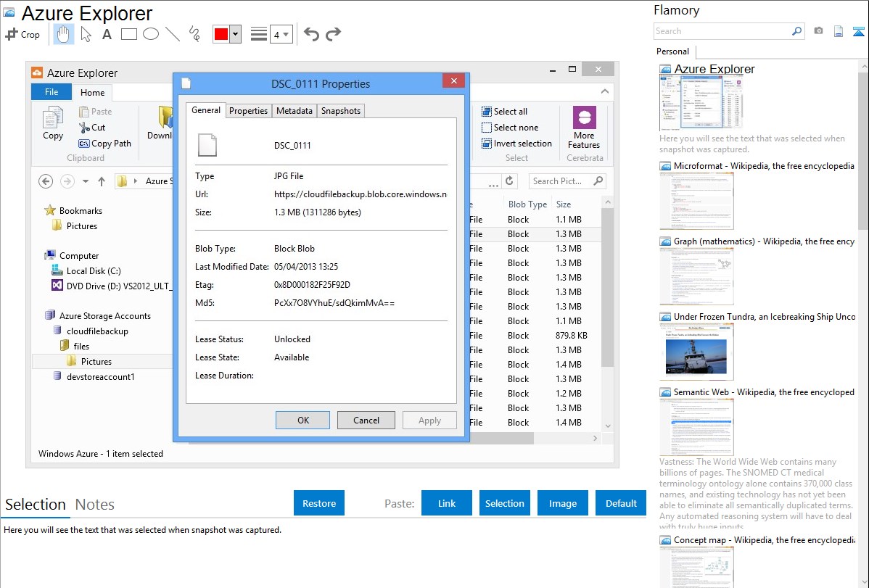Screen dimensions: 869x588
Task: Select Pictures under Bookmarks
Action: (81, 226)
